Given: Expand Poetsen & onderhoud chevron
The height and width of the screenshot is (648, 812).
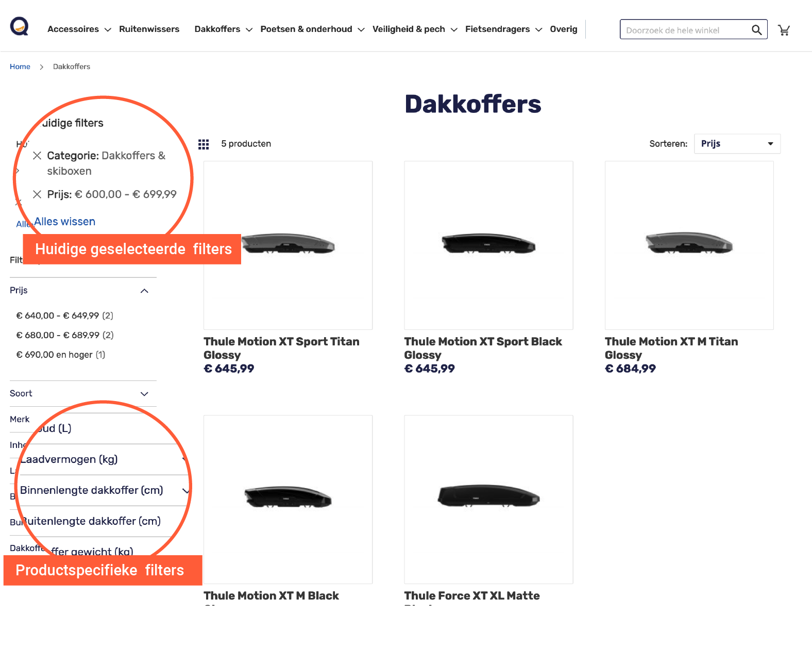Looking at the screenshot, I should [361, 30].
